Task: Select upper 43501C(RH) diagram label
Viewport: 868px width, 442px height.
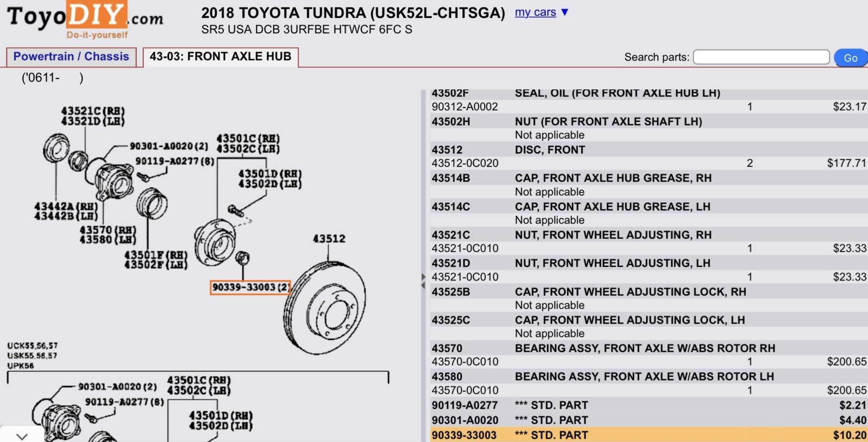Action: [x=248, y=139]
